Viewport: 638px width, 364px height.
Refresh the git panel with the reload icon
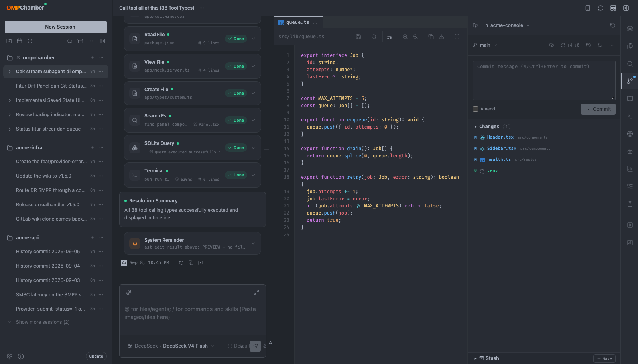613,25
